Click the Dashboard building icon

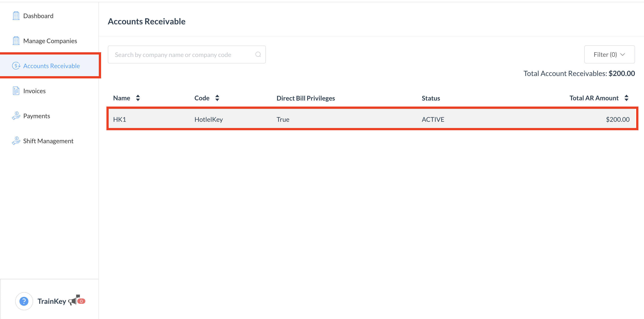(16, 16)
